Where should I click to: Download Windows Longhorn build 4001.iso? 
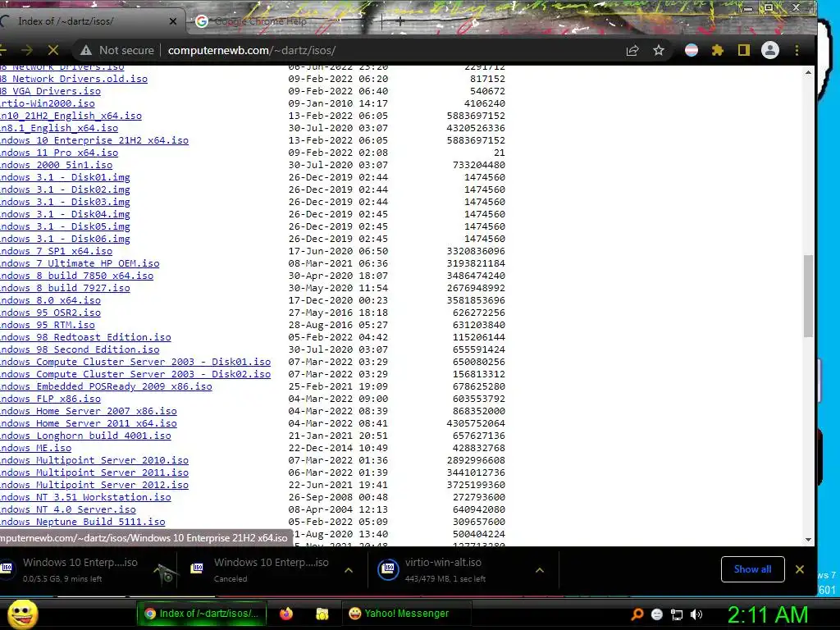pos(85,436)
